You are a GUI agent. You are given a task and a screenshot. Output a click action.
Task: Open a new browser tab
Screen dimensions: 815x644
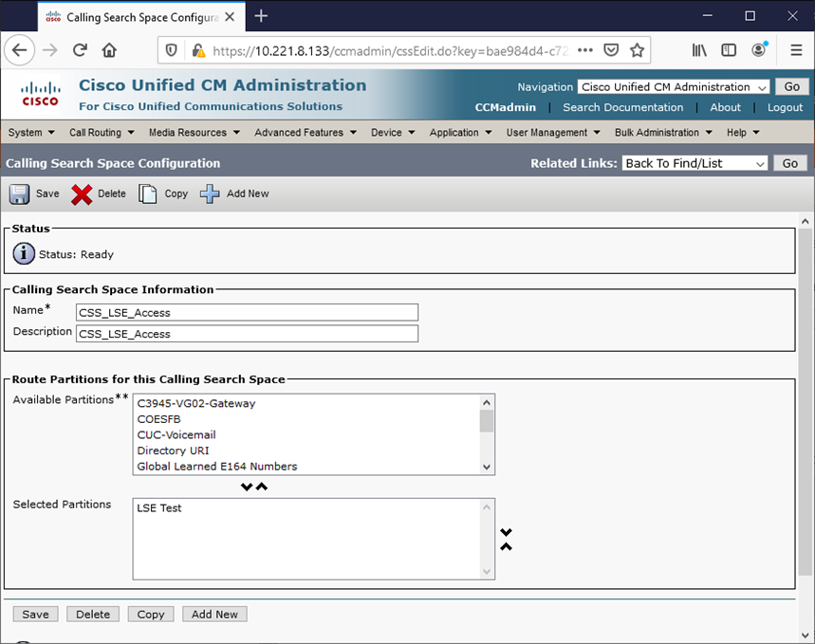(261, 17)
